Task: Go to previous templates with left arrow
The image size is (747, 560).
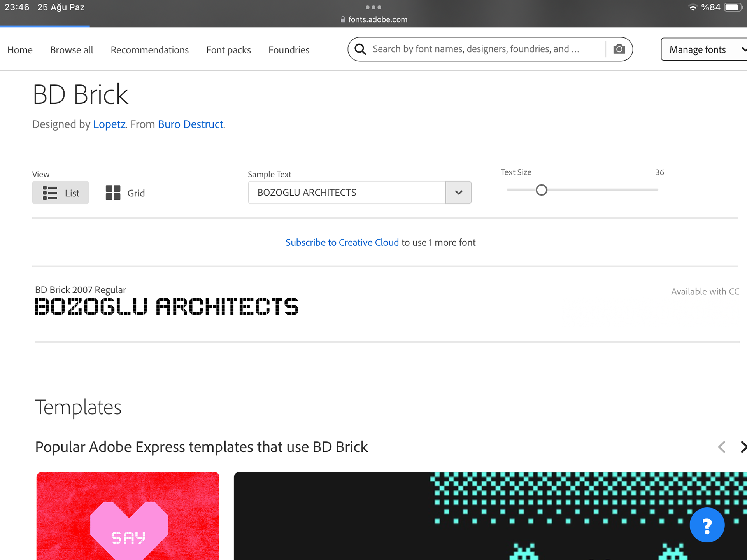Action: point(722,447)
